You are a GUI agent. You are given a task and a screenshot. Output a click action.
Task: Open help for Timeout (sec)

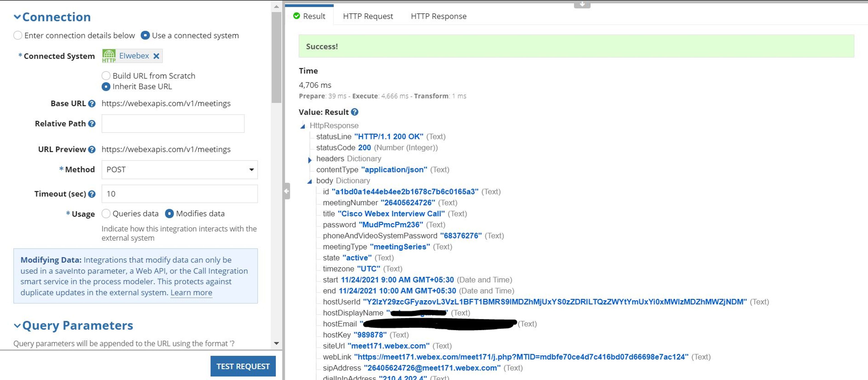92,194
